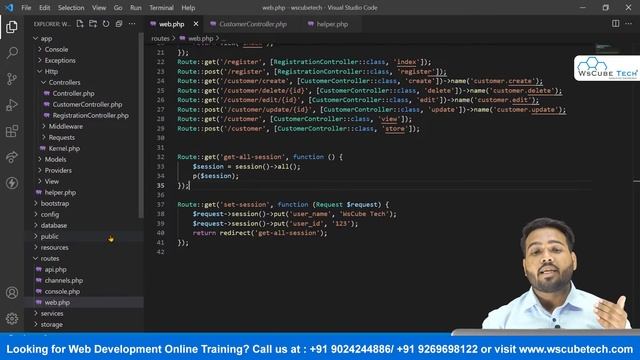Image resolution: width=640 pixels, height=360 pixels.
Task: Open the Terminal menu
Action: (161, 8)
